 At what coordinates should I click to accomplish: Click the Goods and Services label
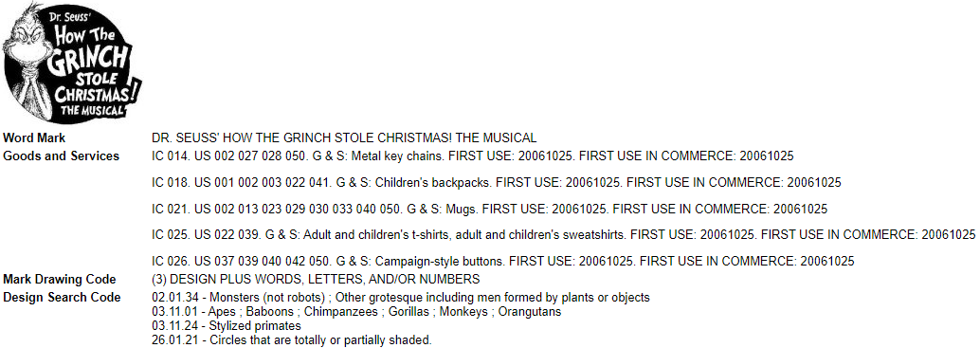click(62, 156)
